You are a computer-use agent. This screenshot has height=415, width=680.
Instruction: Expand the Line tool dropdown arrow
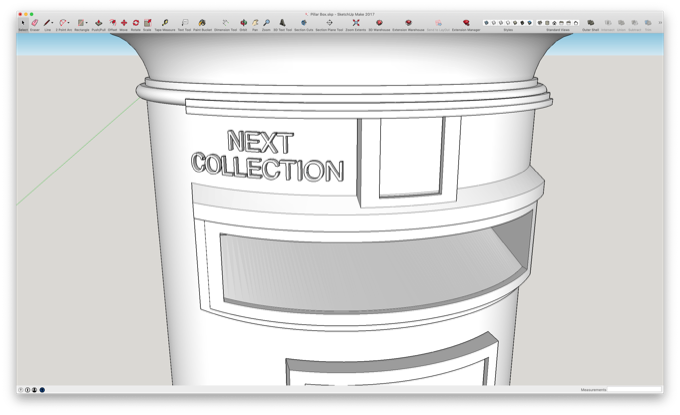click(52, 23)
